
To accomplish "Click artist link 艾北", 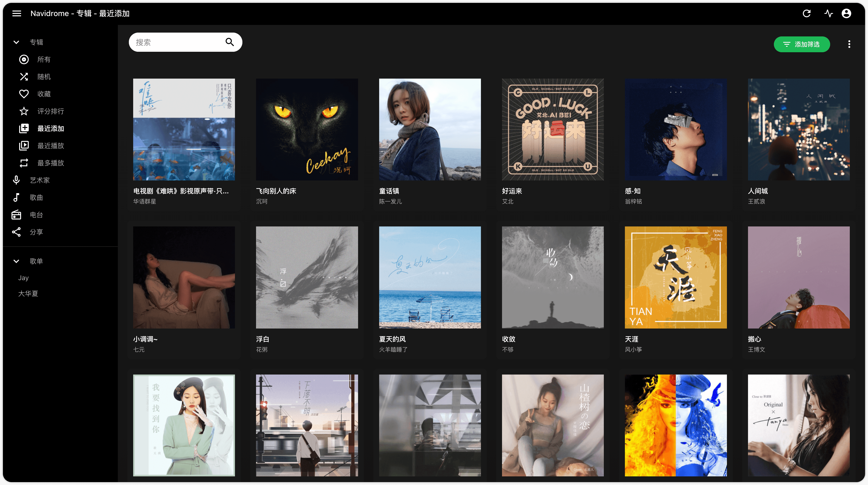I will 508,202.
